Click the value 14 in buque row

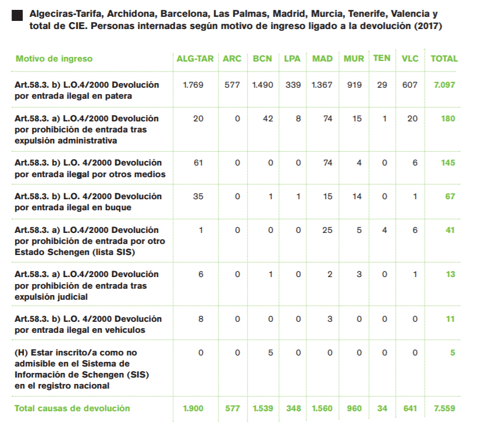coord(357,196)
